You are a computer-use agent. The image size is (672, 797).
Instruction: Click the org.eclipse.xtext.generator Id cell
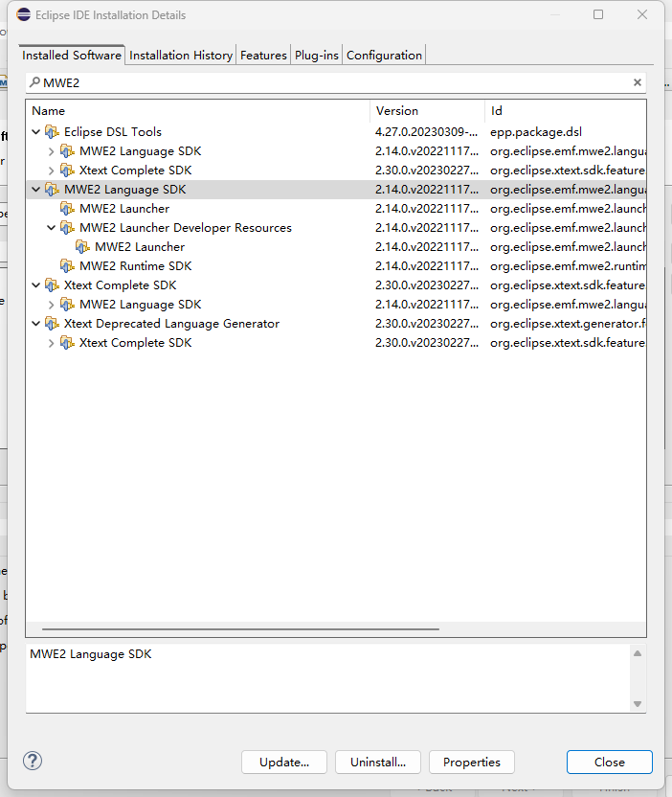click(x=568, y=323)
